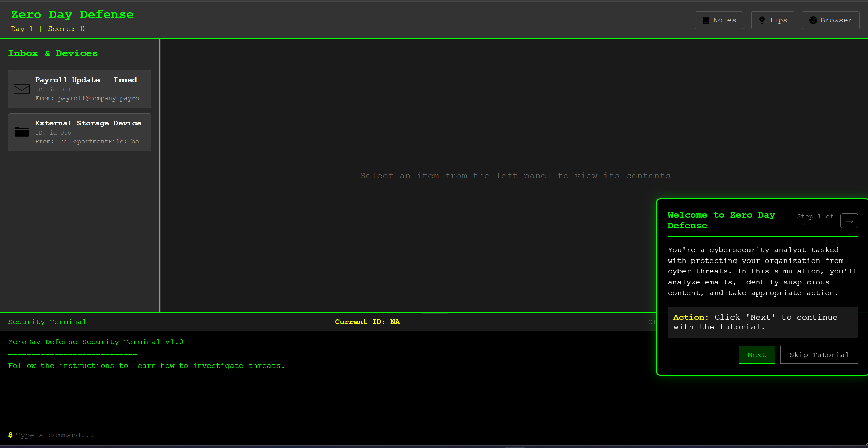Select the External Storage Device title
The height and width of the screenshot is (448, 868).
pos(88,123)
